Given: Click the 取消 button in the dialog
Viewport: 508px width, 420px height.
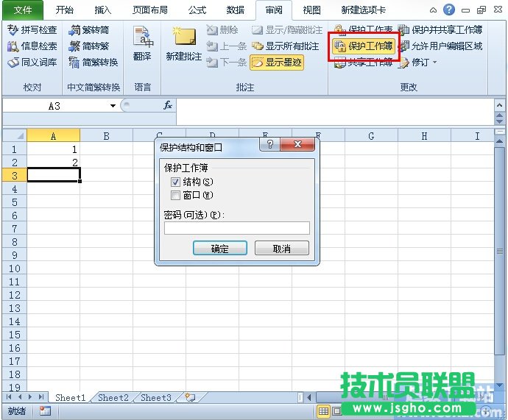Looking at the screenshot, I should [x=281, y=249].
